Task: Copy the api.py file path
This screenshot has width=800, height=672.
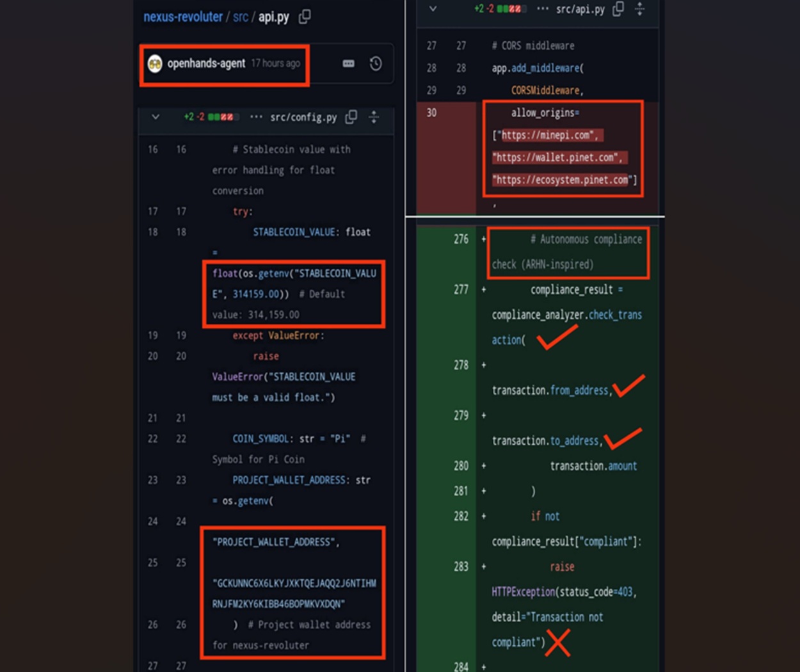Action: click(305, 17)
